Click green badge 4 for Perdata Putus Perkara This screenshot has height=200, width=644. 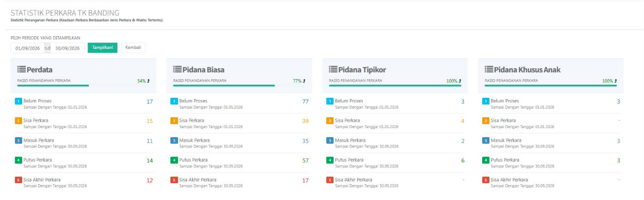[18, 160]
